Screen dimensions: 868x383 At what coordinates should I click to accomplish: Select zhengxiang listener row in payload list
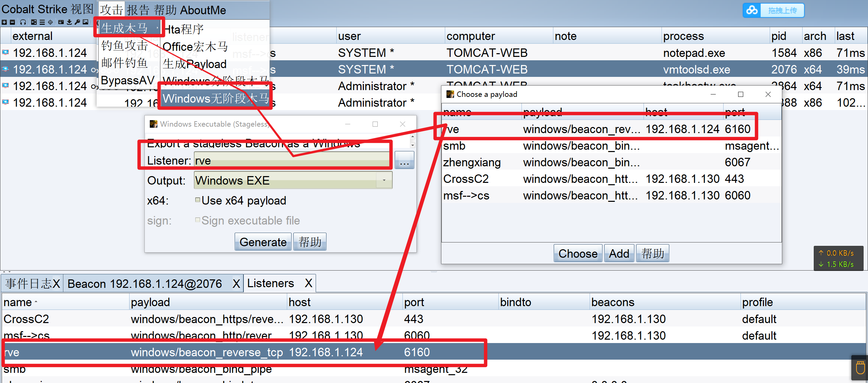pyautogui.click(x=472, y=163)
